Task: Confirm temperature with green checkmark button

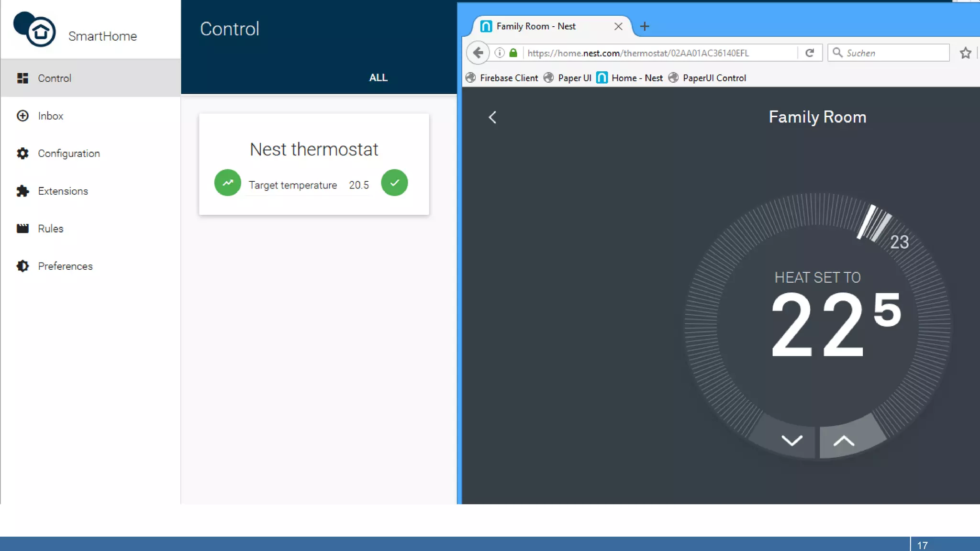Action: coord(394,183)
